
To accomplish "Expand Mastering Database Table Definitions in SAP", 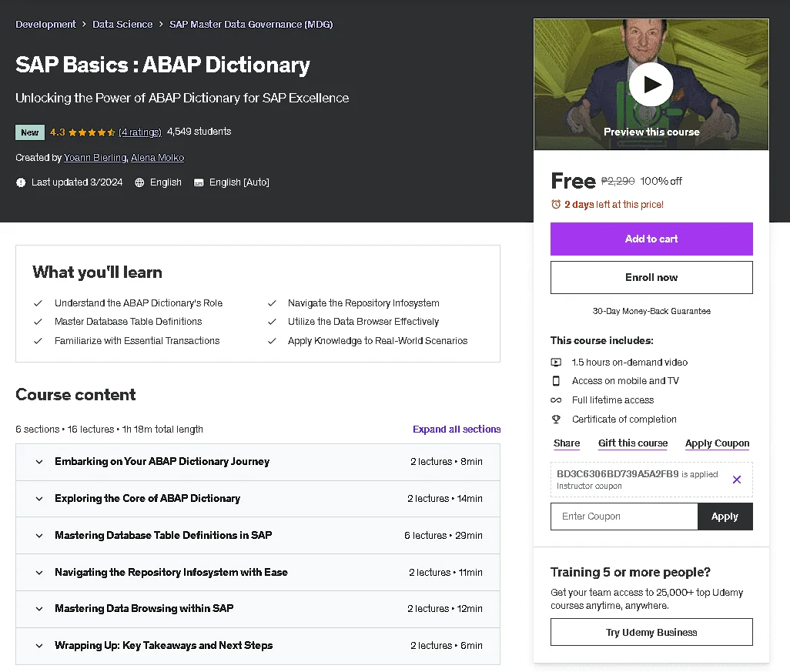I will (x=258, y=536).
